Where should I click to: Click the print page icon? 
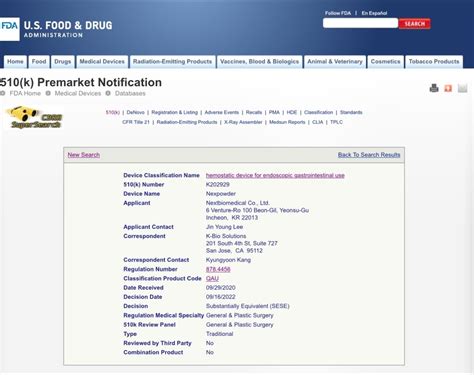click(434, 88)
